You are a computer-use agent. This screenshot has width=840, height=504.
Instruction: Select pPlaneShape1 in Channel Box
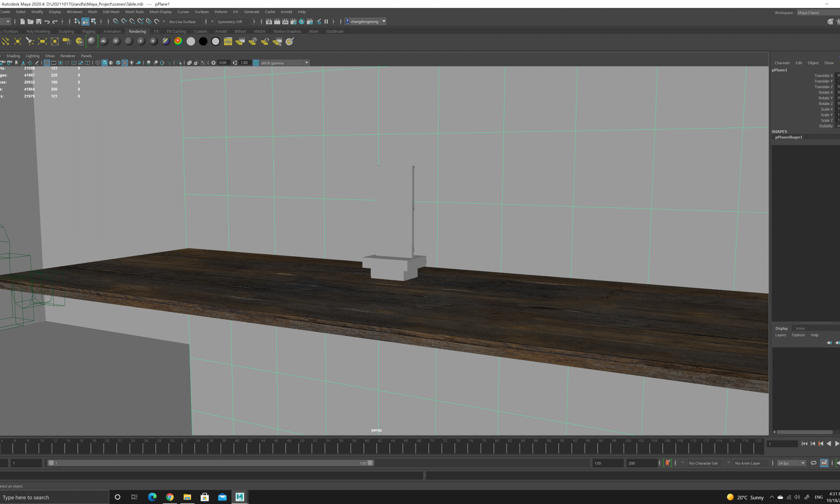788,137
